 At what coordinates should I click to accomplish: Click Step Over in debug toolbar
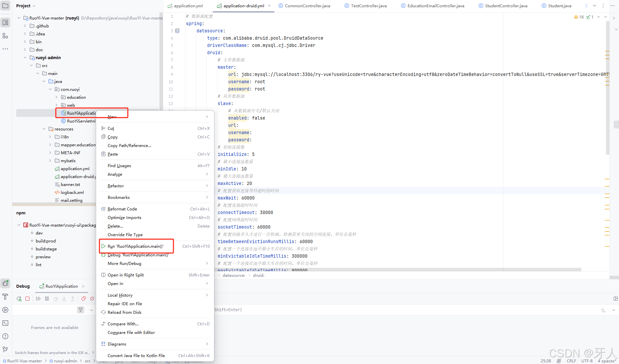tap(55, 299)
